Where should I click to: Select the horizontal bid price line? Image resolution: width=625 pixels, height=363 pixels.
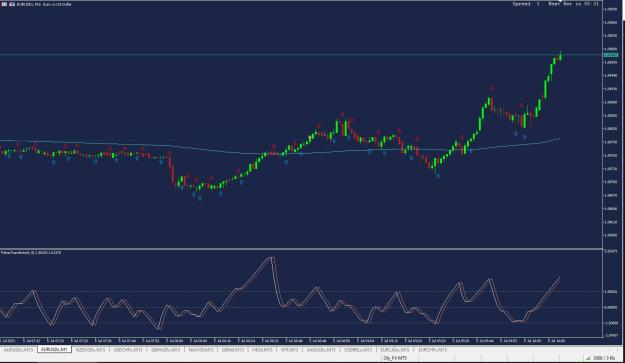pyautogui.click(x=301, y=54)
